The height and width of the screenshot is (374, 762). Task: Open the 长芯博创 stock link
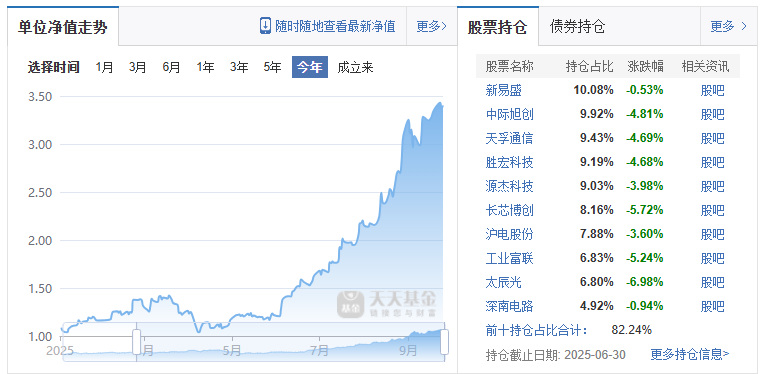[509, 210]
